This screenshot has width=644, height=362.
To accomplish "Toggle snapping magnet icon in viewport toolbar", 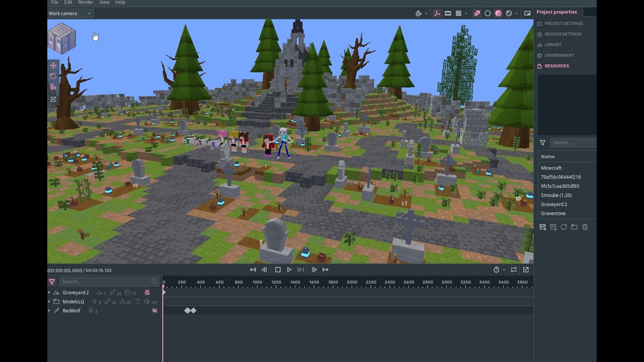I will (418, 14).
